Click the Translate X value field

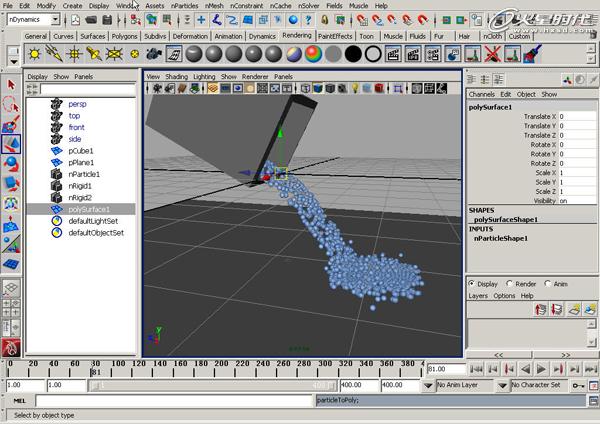click(x=577, y=116)
